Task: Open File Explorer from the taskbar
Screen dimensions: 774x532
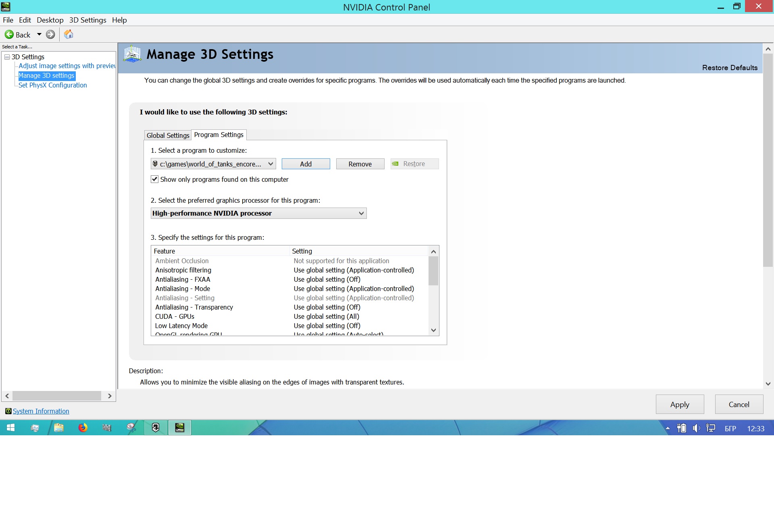Action: [59, 428]
